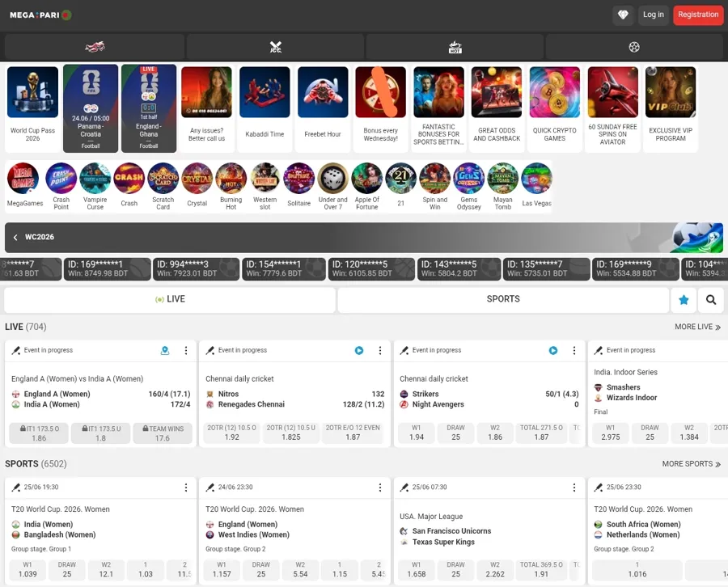The height and width of the screenshot is (587, 728).
Task: Open three-dot menu on Strikers match card
Action: (574, 350)
